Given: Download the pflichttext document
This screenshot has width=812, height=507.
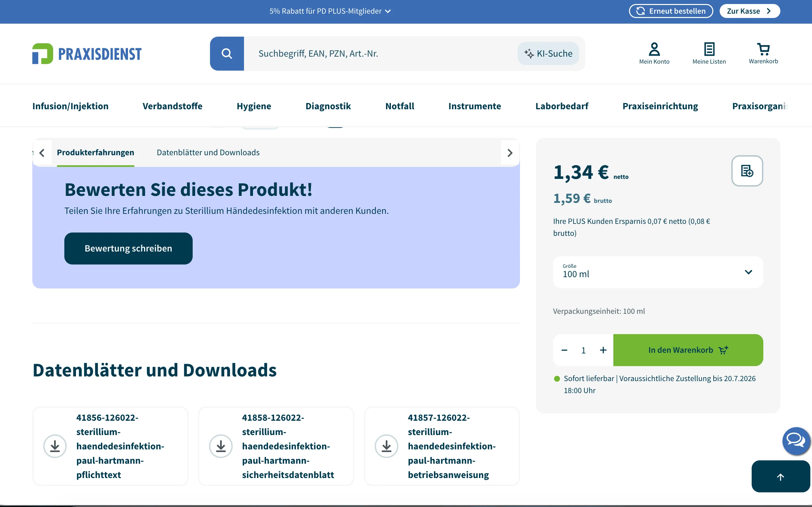Looking at the screenshot, I should 55,446.
